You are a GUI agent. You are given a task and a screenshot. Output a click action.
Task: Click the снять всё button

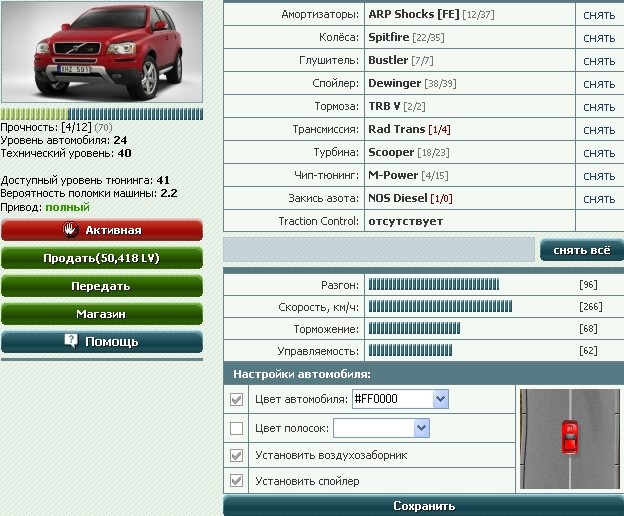pyautogui.click(x=582, y=250)
